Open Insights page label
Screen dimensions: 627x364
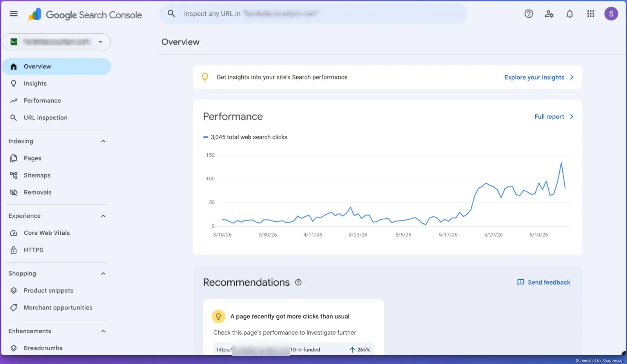tap(35, 83)
